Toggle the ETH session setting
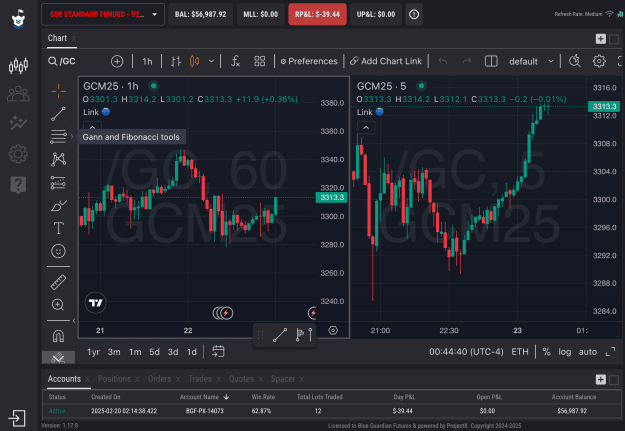 [520, 352]
